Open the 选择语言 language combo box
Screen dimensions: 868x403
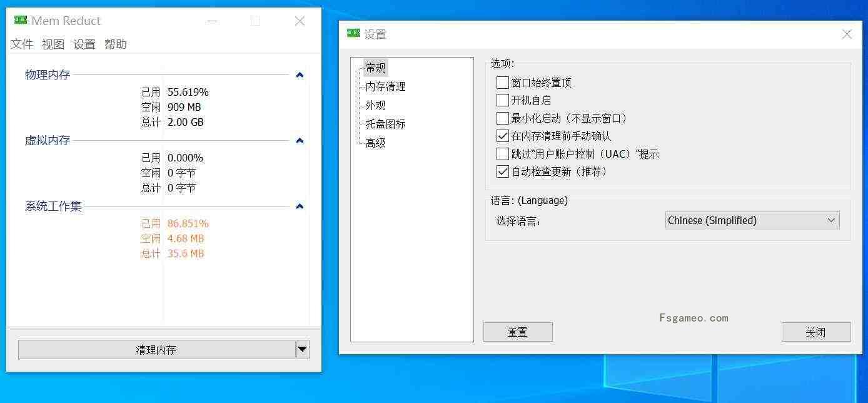752,220
